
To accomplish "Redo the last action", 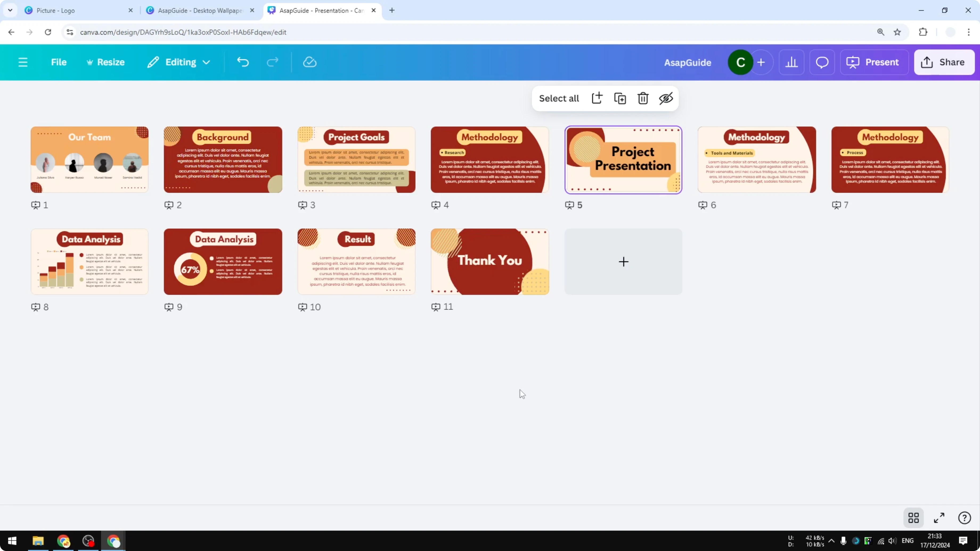I will [x=272, y=62].
